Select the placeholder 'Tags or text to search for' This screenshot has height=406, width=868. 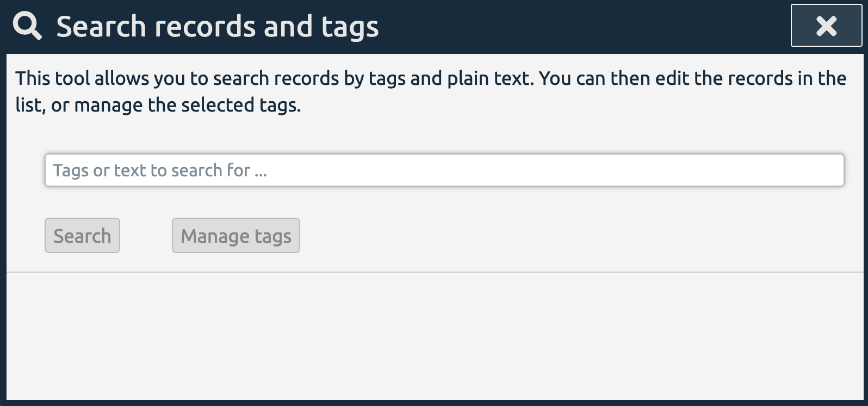(160, 170)
